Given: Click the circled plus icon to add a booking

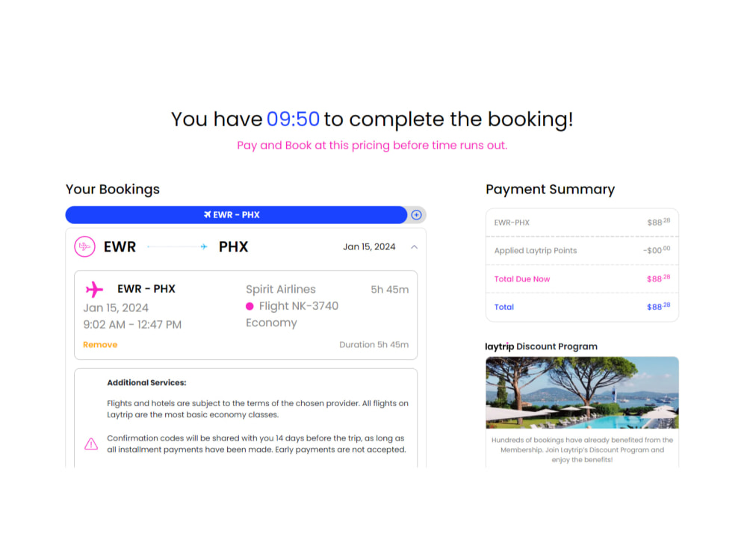Looking at the screenshot, I should pyautogui.click(x=416, y=214).
